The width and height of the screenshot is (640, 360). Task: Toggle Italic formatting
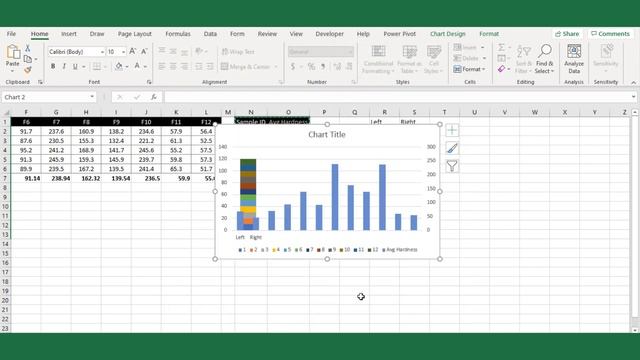(64, 66)
